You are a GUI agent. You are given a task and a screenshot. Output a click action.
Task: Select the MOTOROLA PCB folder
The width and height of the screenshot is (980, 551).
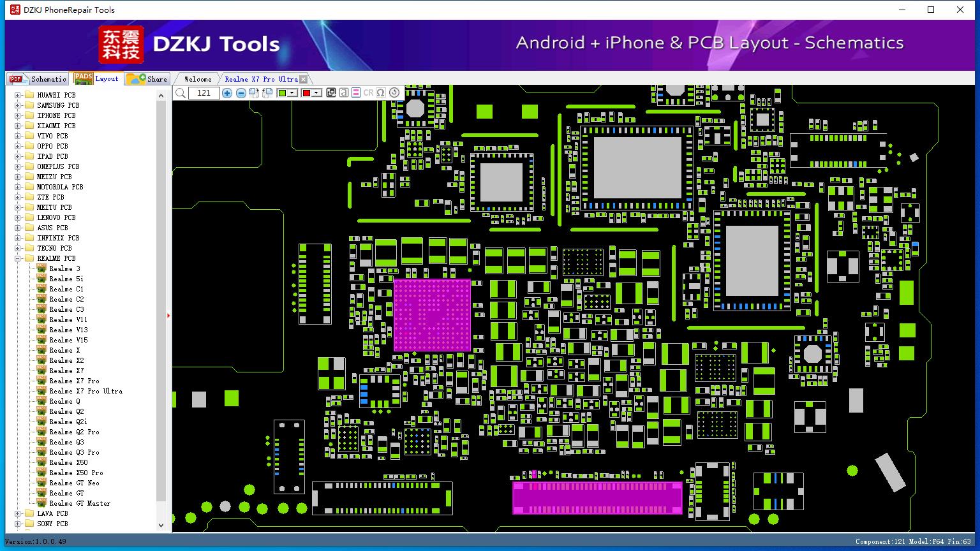click(60, 187)
